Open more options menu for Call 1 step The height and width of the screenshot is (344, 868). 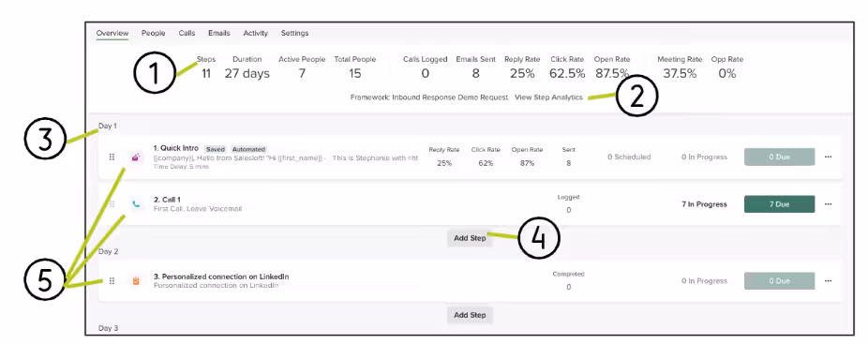(828, 203)
